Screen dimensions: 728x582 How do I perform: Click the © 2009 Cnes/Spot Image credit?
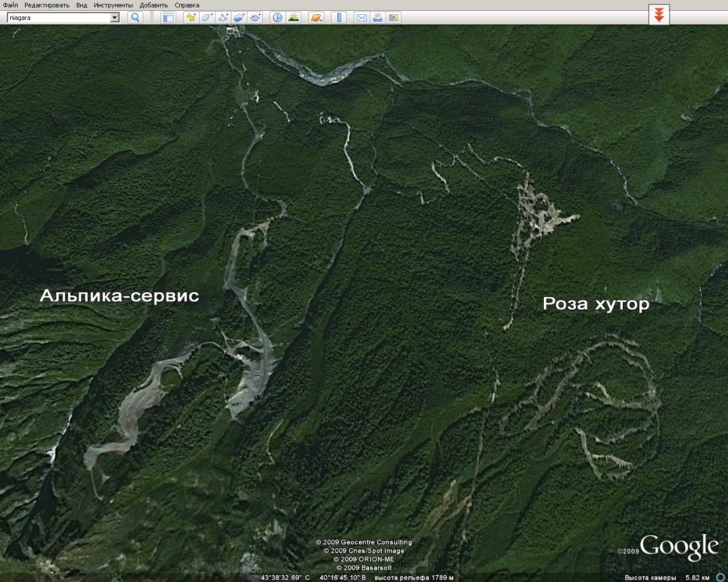pyautogui.click(x=364, y=551)
